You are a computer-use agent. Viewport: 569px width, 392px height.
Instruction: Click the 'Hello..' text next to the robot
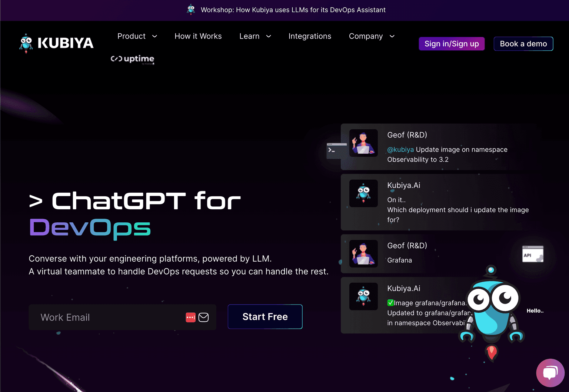pos(535,311)
